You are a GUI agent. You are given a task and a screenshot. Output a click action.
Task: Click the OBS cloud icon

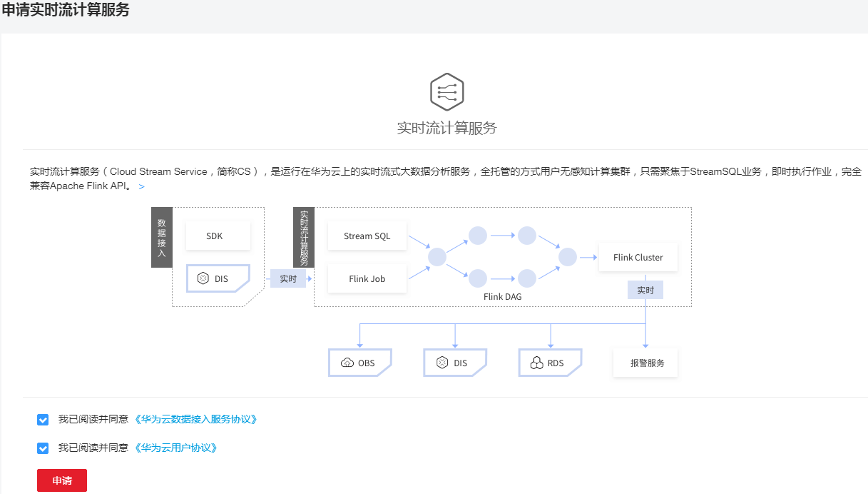pyautogui.click(x=347, y=363)
